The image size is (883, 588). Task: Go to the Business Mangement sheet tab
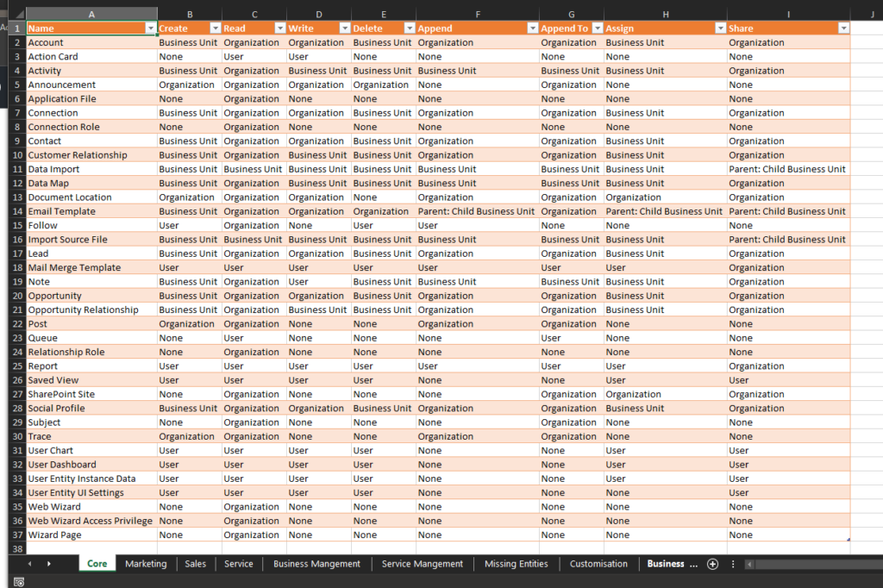click(316, 564)
